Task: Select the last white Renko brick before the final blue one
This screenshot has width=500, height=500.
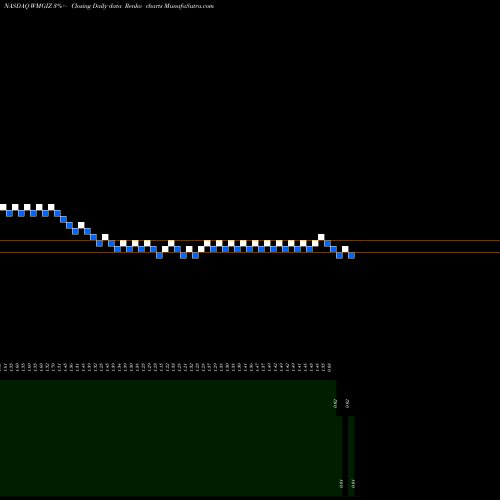Action: (345, 249)
